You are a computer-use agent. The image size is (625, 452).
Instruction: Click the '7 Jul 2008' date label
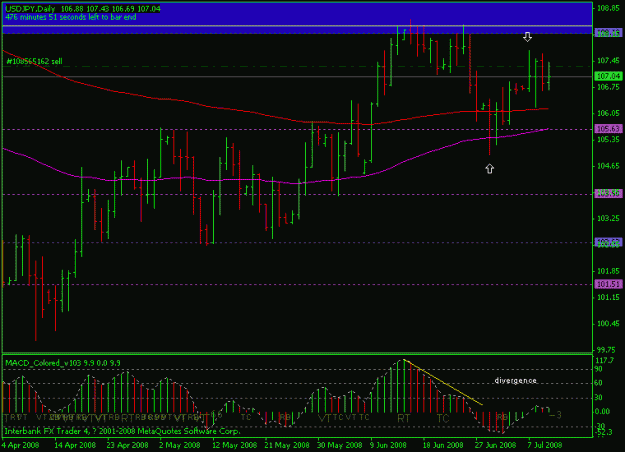[x=545, y=445]
